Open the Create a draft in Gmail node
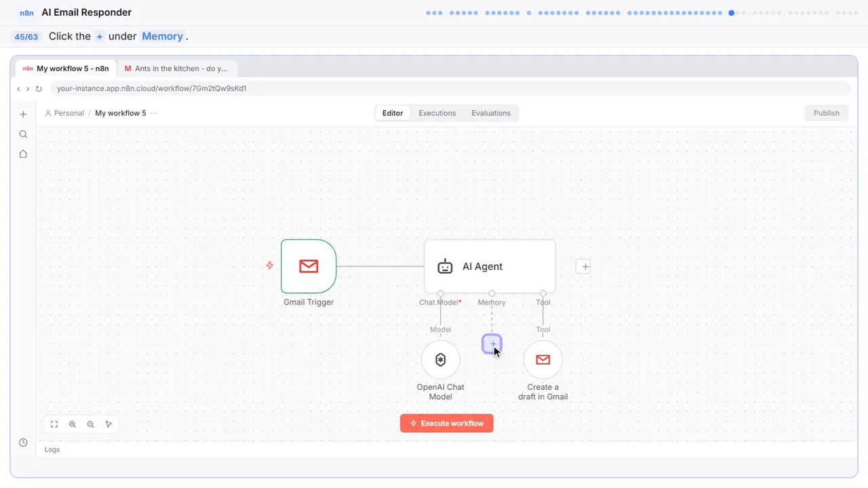The height and width of the screenshot is (488, 868). [x=543, y=359]
